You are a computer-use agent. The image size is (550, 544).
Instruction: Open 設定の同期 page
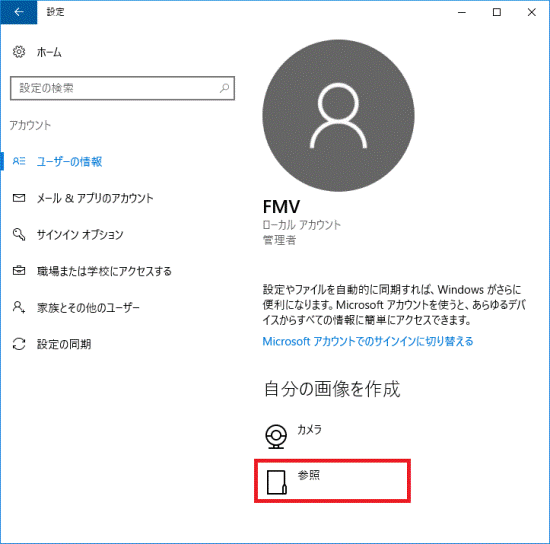(x=64, y=344)
